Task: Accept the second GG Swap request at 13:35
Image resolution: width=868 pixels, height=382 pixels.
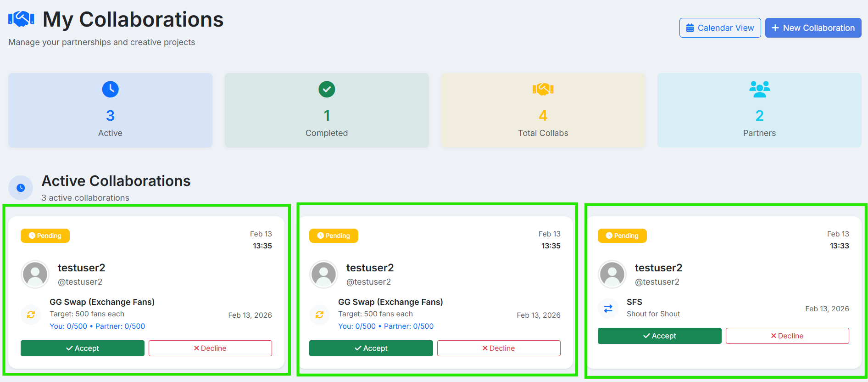Action: [x=371, y=348]
